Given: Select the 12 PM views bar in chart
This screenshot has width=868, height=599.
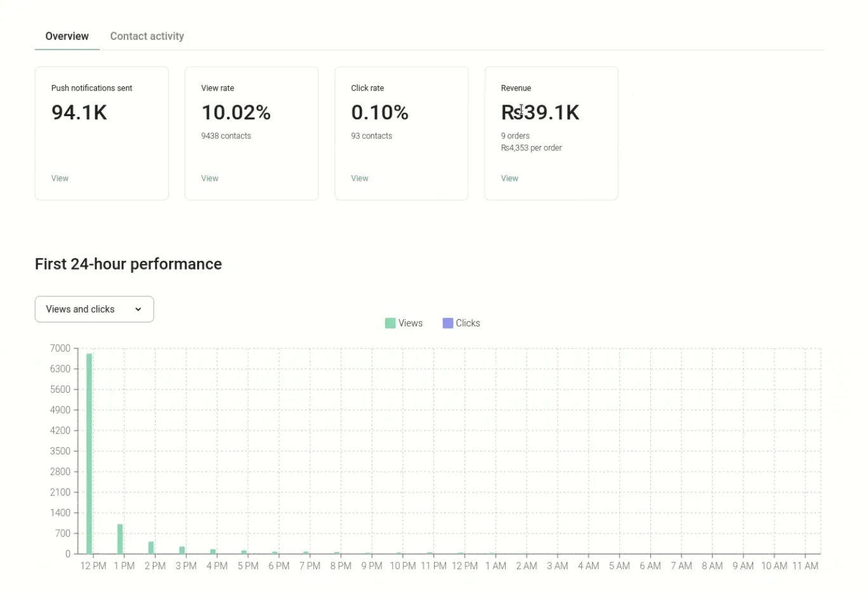Looking at the screenshot, I should (x=89, y=453).
